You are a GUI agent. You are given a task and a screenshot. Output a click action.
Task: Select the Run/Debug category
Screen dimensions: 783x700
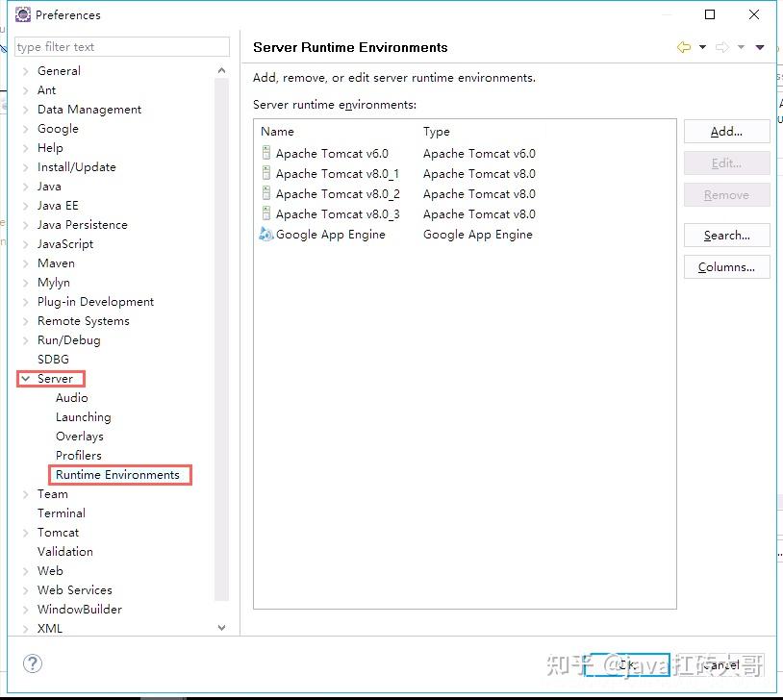coord(69,340)
